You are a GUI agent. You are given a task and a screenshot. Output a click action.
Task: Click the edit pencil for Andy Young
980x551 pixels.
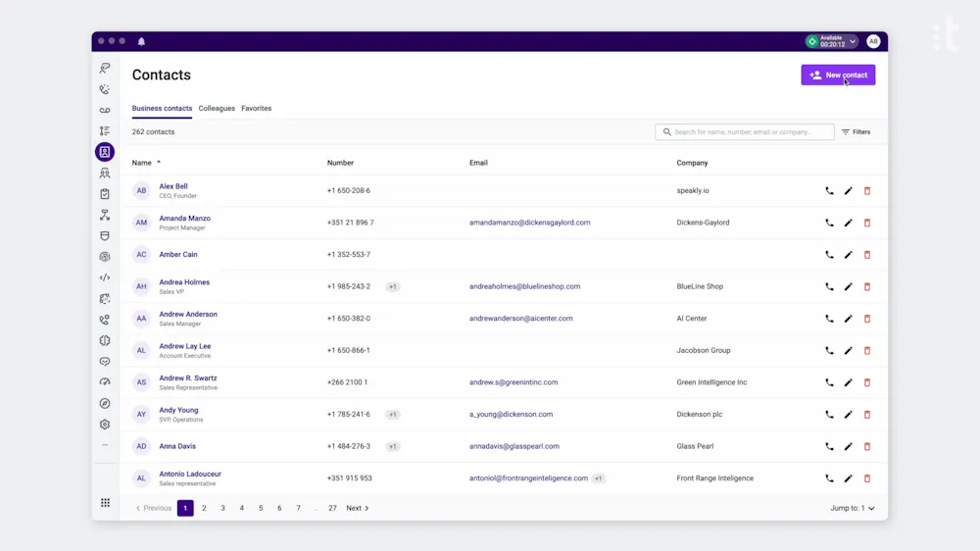848,414
